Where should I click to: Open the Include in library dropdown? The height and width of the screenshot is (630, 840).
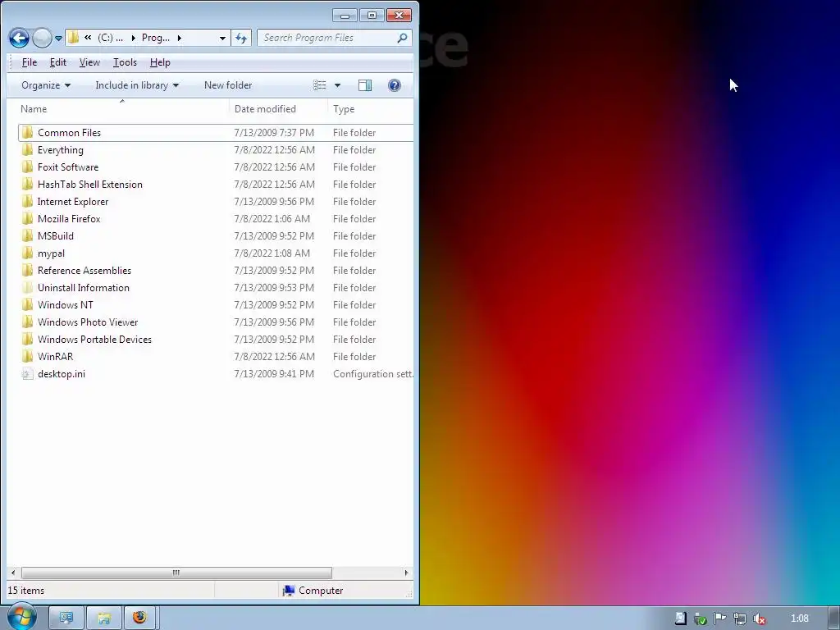coord(137,85)
